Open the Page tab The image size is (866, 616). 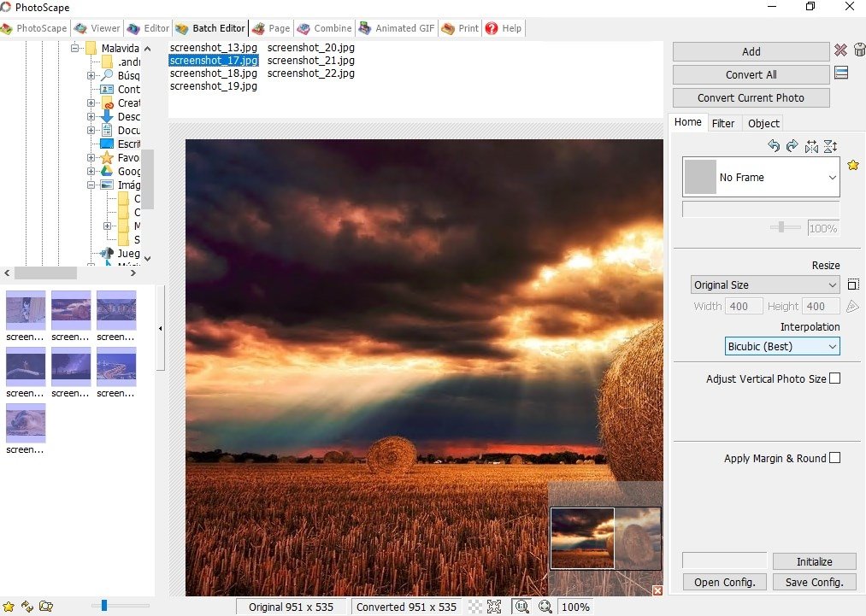(x=271, y=28)
